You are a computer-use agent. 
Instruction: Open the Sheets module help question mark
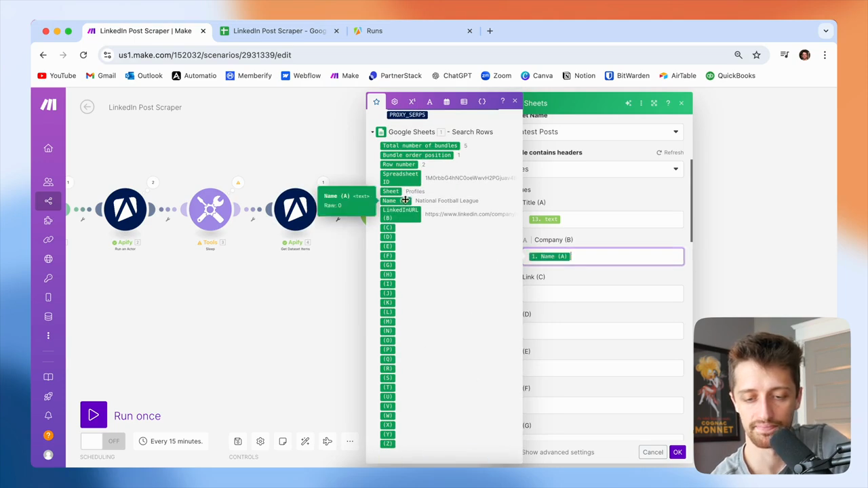coord(668,103)
